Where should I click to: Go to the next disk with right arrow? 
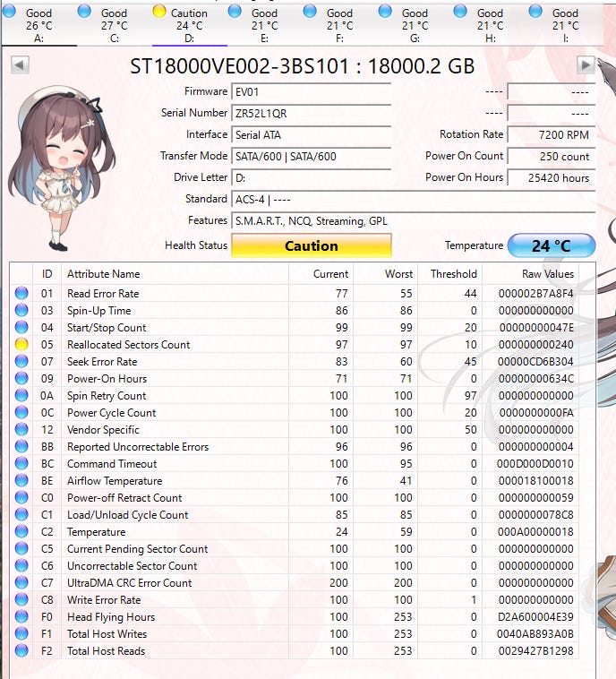click(586, 65)
